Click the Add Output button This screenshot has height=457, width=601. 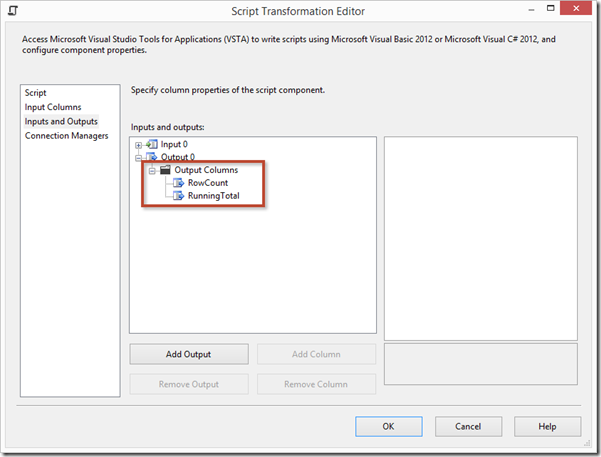point(189,354)
